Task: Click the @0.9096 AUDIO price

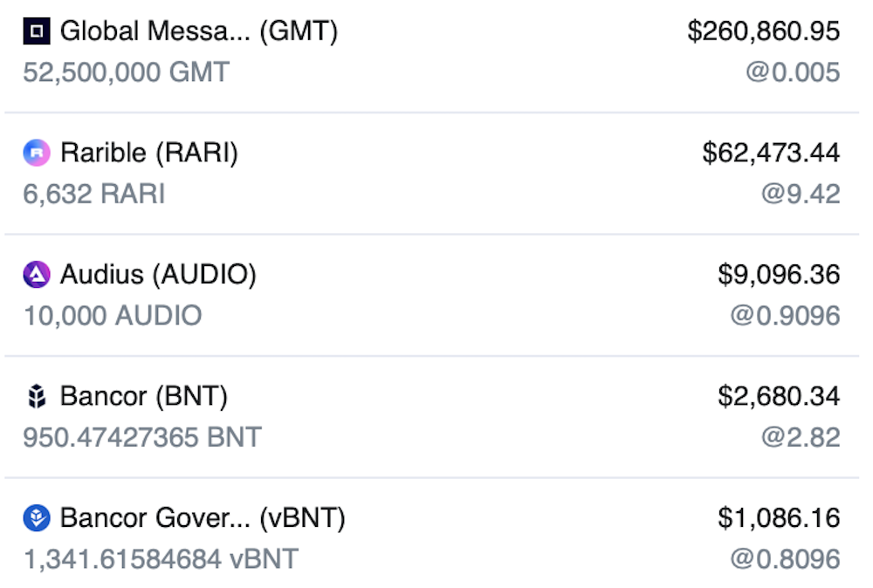Action: point(785,316)
